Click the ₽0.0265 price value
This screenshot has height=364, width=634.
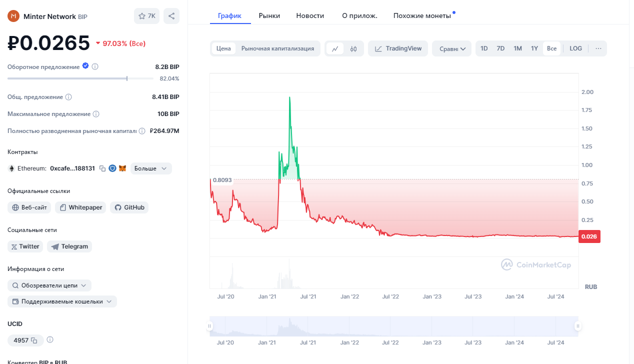[48, 43]
